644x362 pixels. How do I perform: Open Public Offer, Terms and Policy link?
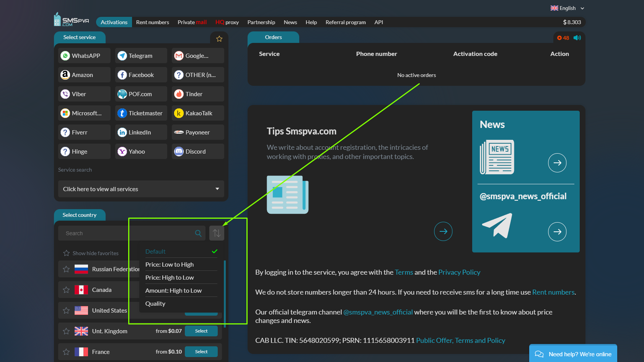point(461,341)
